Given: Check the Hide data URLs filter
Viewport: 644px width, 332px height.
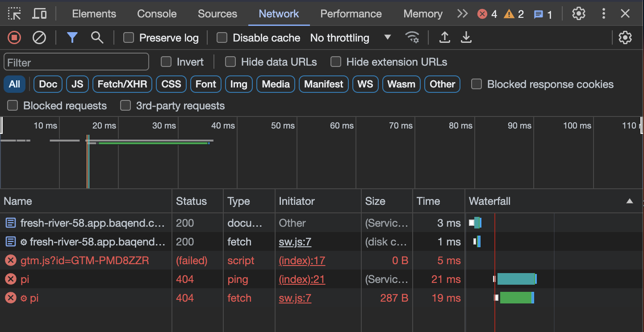Looking at the screenshot, I should pyautogui.click(x=230, y=62).
